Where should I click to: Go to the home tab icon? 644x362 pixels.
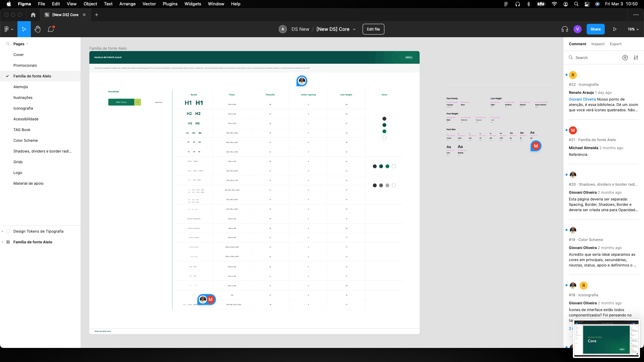33,15
